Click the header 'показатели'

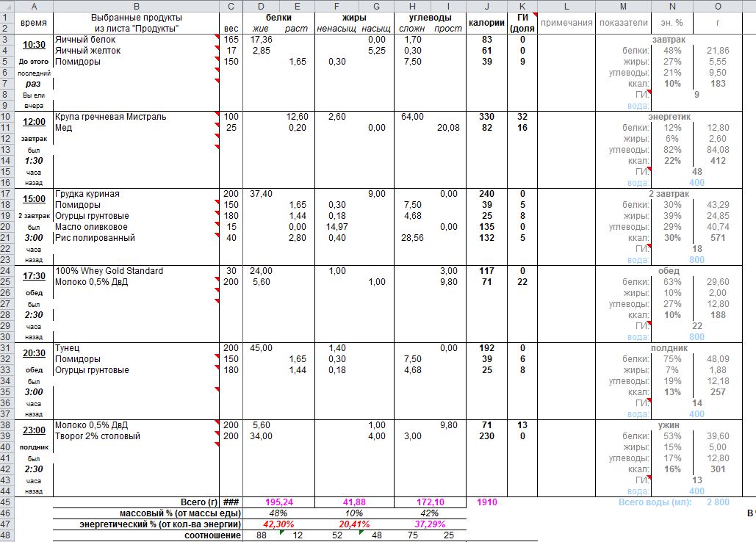(x=624, y=23)
